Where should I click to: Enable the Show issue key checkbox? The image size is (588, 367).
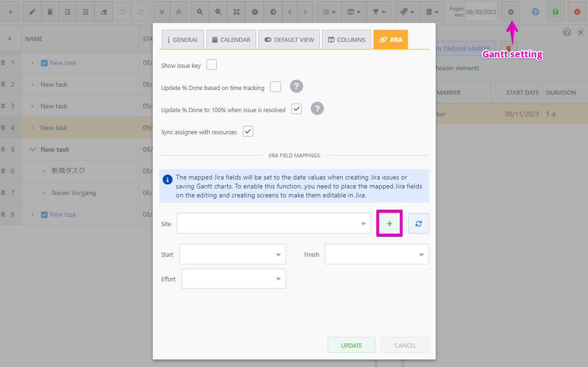pyautogui.click(x=211, y=65)
